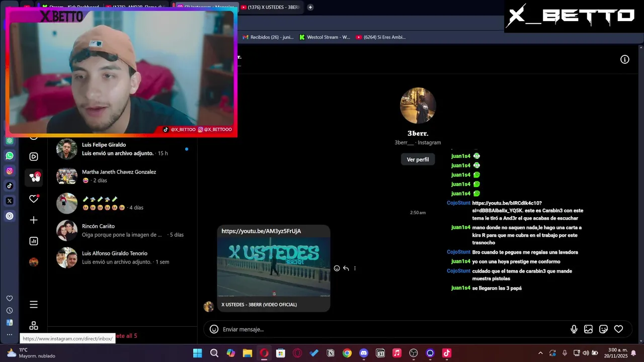This screenshot has height=362, width=644.
Task: Open Opera history clock icon
Action: coord(10,311)
